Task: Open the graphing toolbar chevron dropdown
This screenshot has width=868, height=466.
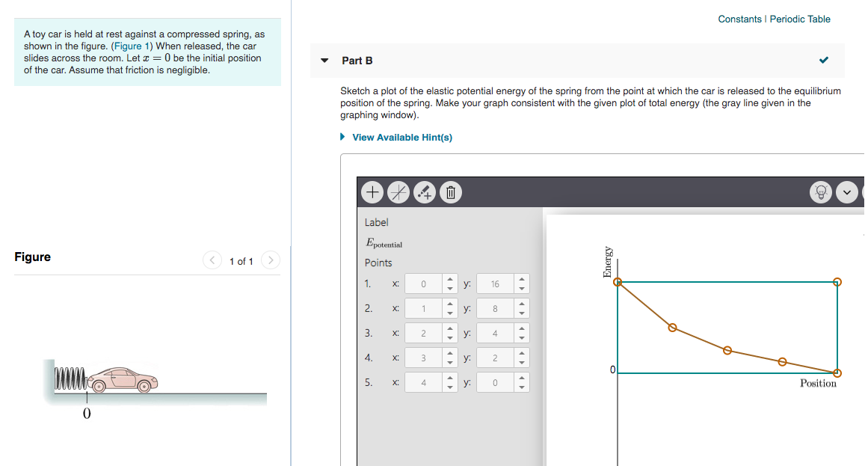Action: point(847,192)
